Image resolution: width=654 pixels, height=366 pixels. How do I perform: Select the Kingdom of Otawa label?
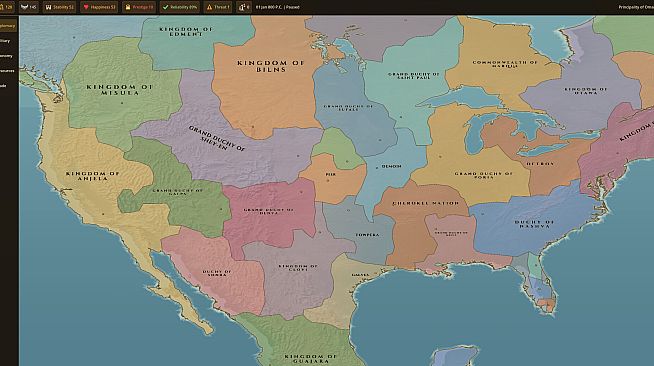586,91
